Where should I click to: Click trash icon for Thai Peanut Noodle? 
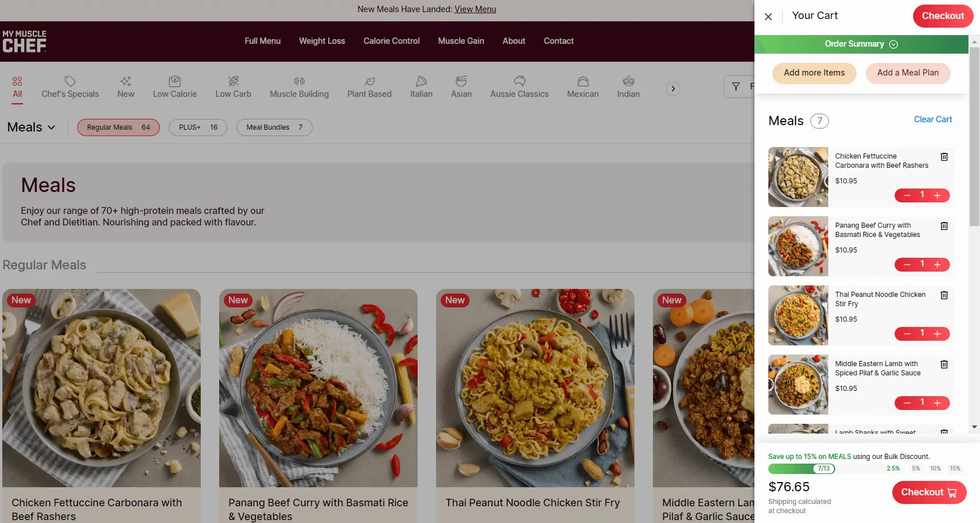click(944, 295)
